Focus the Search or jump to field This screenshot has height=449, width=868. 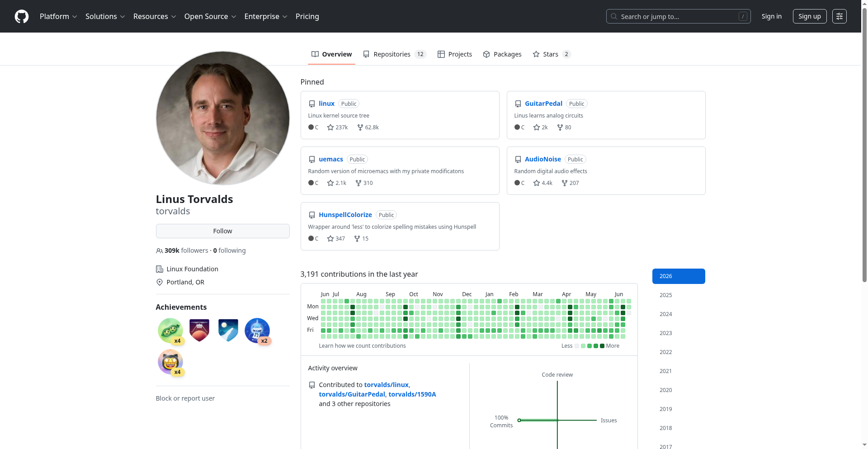pos(678,16)
